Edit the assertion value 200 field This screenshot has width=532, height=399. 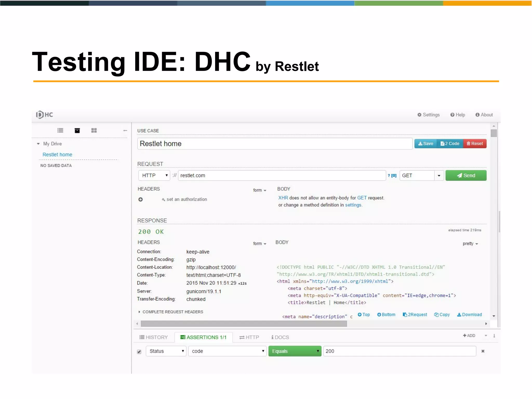(400, 351)
